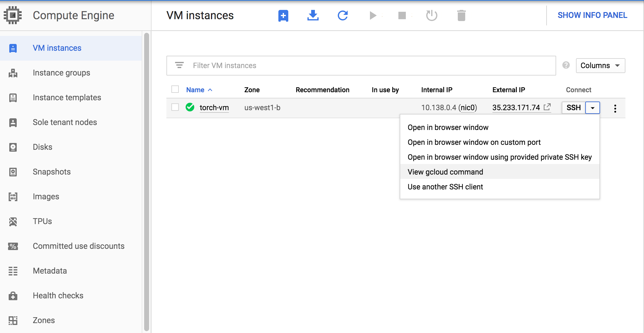Open the Columns dropdown
This screenshot has height=333, width=644.
click(x=600, y=66)
